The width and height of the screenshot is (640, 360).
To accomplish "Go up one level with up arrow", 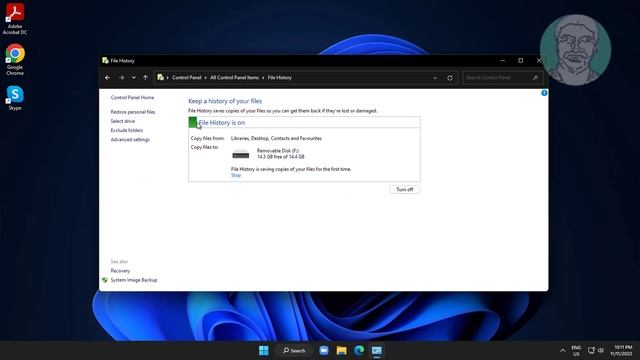I will point(145,78).
